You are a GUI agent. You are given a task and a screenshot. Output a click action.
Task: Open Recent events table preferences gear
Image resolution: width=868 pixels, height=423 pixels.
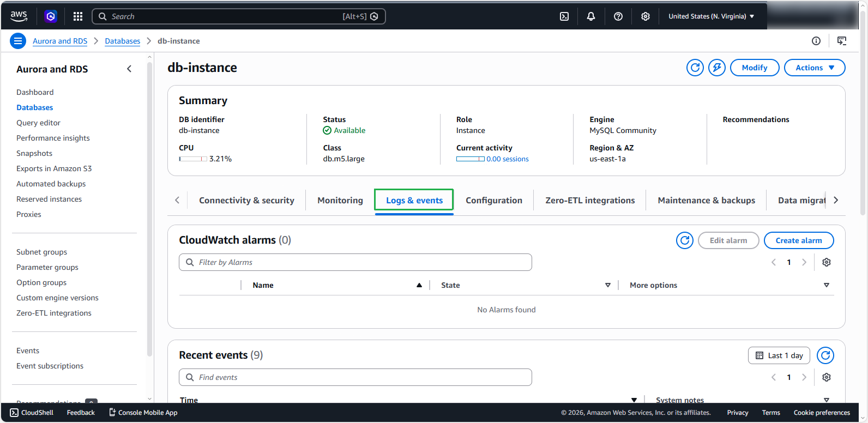pos(827,377)
